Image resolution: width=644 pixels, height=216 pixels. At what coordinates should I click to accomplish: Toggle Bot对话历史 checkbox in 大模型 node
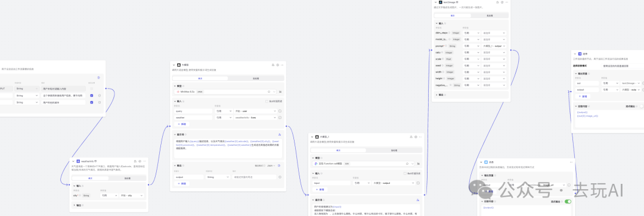[267, 101]
